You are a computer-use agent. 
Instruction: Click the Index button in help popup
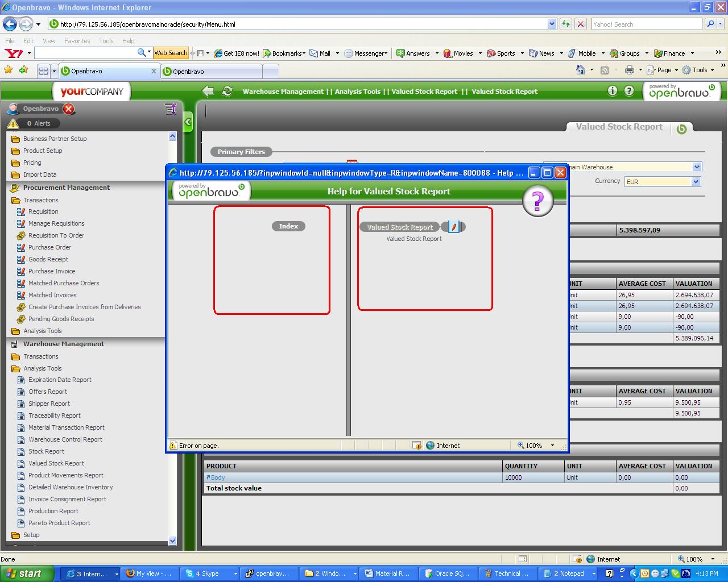pyautogui.click(x=288, y=226)
